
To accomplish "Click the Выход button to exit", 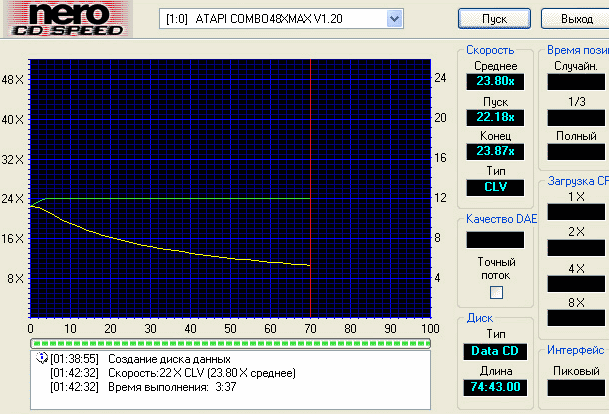I will (x=577, y=19).
